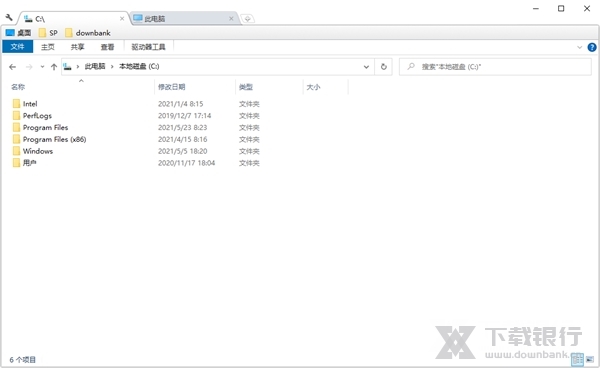Viewport: 600px width, 368px height.
Task: Open a new tab with plus button
Action: [248, 19]
